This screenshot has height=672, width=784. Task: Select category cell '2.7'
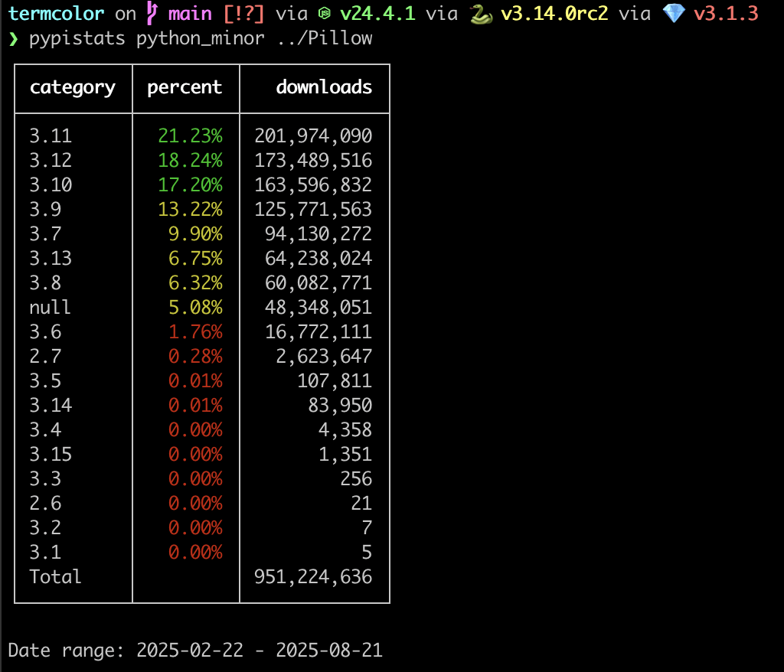45,357
